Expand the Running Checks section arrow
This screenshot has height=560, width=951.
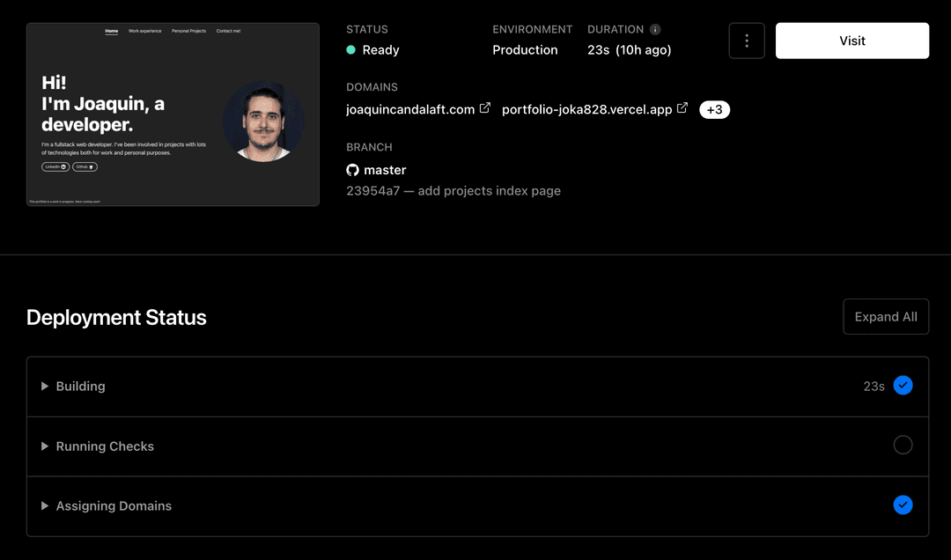[44, 446]
